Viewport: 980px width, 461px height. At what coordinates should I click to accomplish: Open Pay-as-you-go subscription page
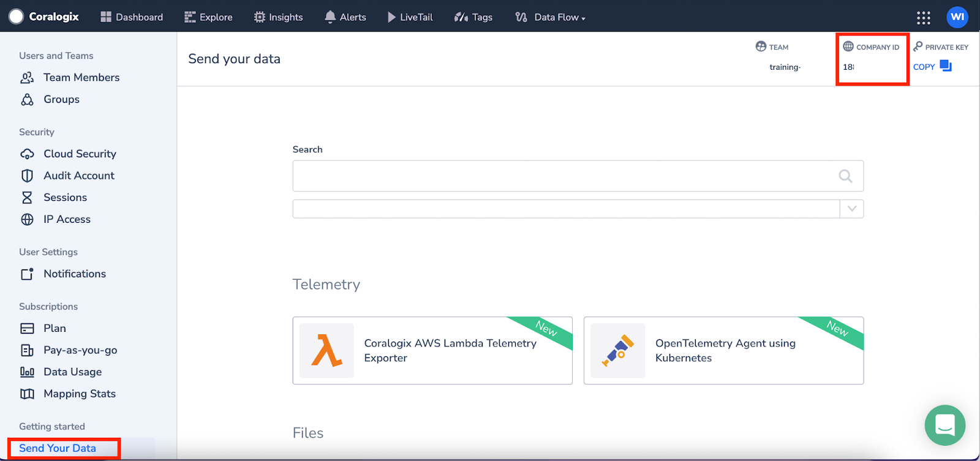pos(80,350)
